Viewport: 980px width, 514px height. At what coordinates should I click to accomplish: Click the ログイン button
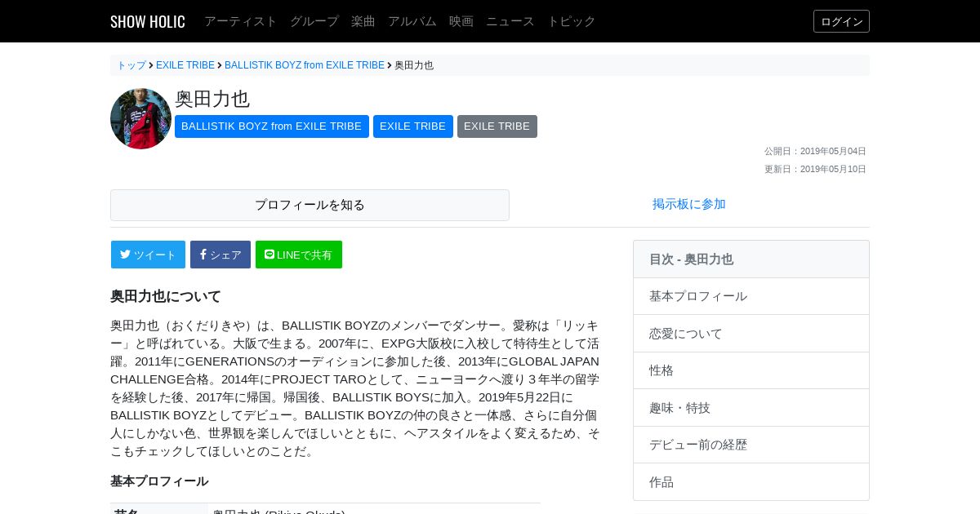tap(841, 21)
